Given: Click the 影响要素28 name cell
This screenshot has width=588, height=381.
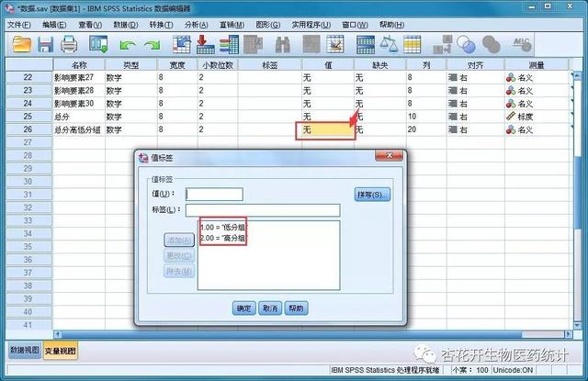Looking at the screenshot, I should [79, 91].
